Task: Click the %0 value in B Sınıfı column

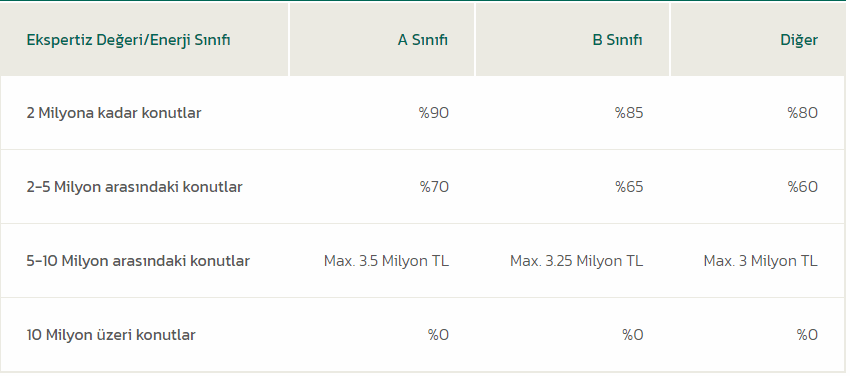Action: 633,335
